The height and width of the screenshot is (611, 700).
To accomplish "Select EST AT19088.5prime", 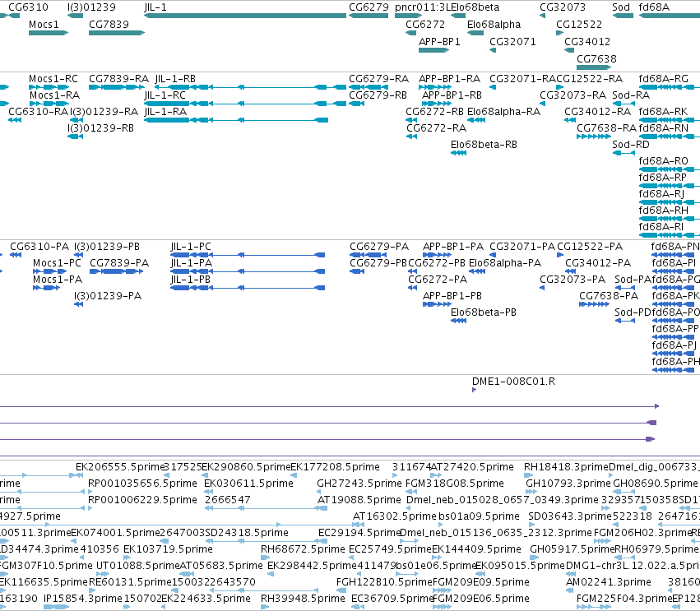I will (x=359, y=500).
